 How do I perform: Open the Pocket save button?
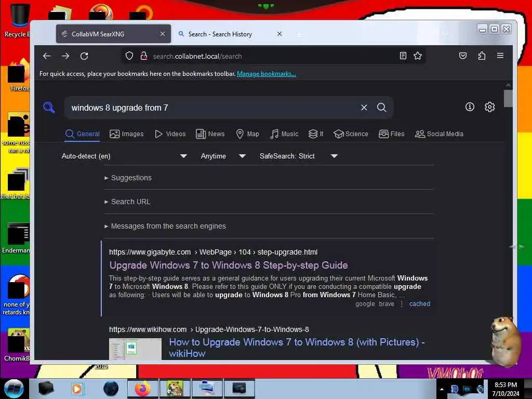pos(463,56)
